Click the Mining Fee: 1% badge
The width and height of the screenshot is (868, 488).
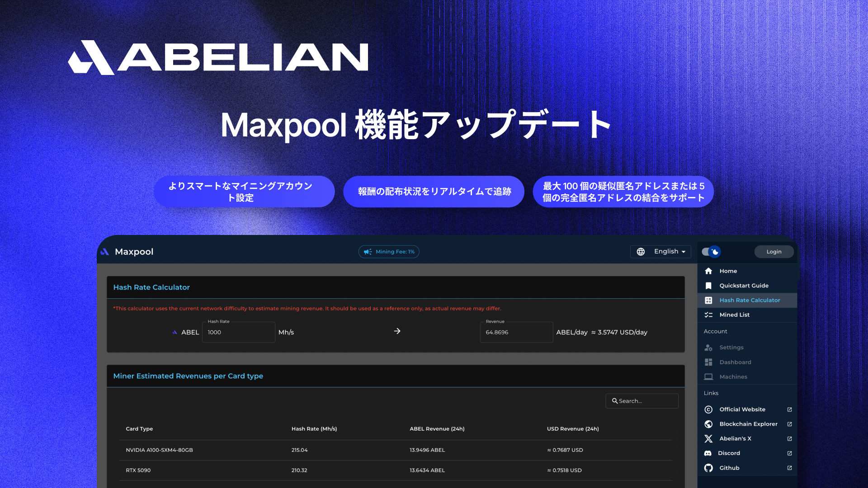click(389, 252)
